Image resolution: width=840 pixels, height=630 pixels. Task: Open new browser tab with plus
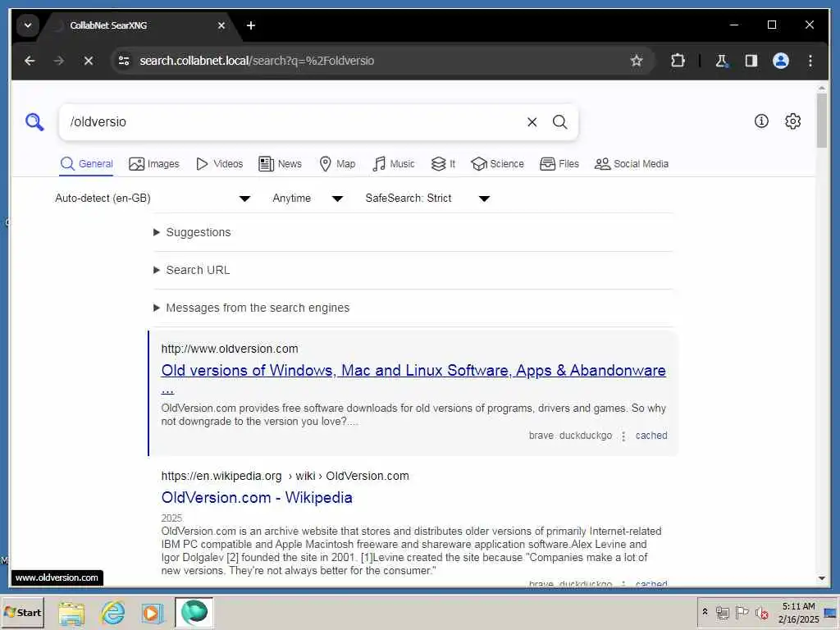click(x=251, y=25)
